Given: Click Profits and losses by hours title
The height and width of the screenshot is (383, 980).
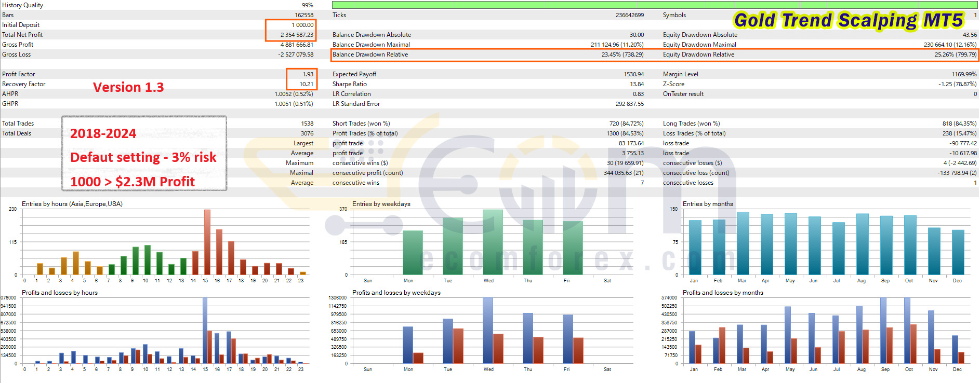Looking at the screenshot, I should [x=60, y=293].
